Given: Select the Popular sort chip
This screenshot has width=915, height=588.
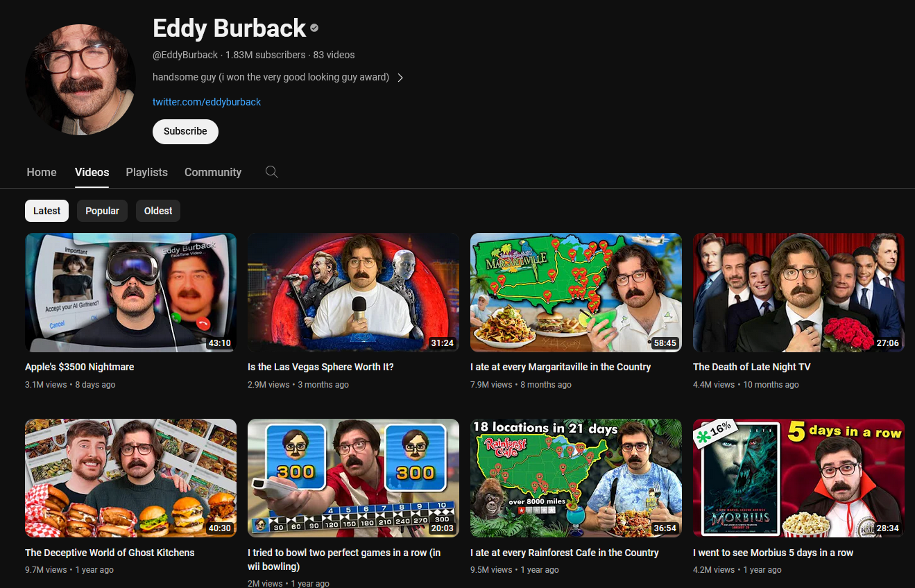Looking at the screenshot, I should (103, 211).
